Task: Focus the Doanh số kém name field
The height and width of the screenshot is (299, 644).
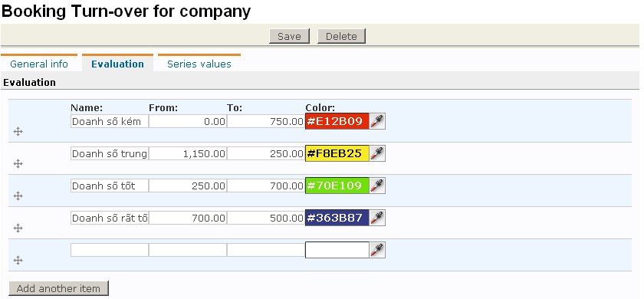Action: (x=109, y=121)
